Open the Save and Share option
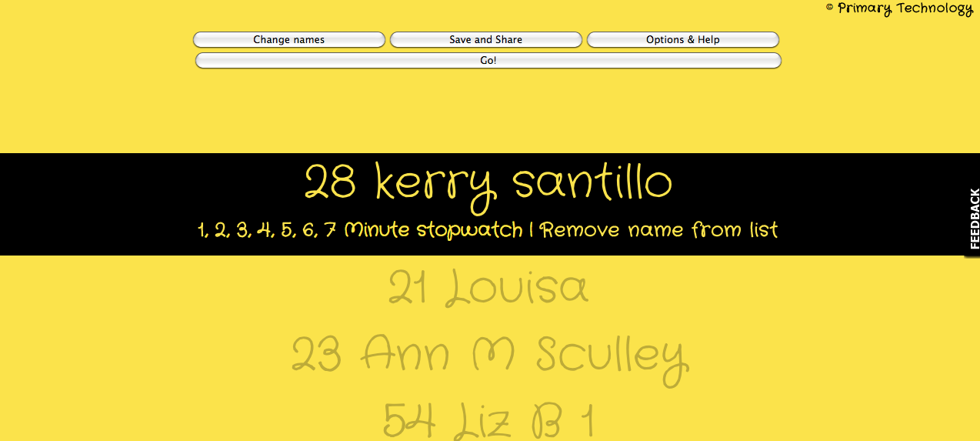This screenshot has width=980, height=441. coord(485,40)
